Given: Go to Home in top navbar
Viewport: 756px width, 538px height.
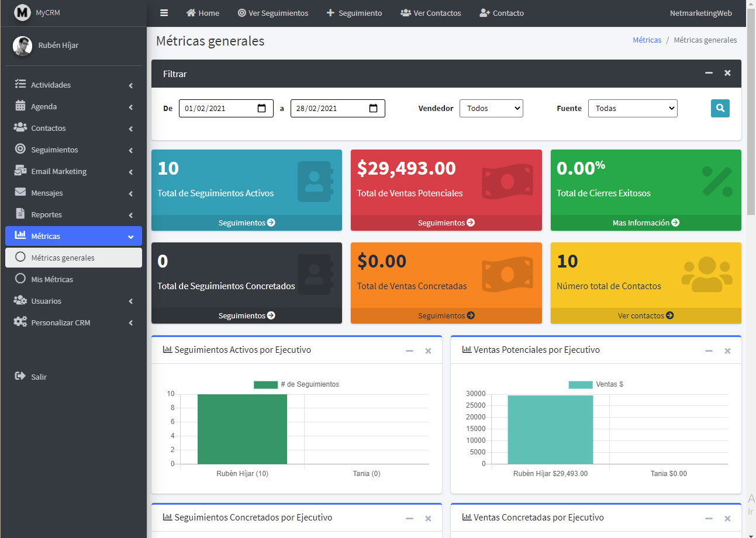Looking at the screenshot, I should [202, 13].
